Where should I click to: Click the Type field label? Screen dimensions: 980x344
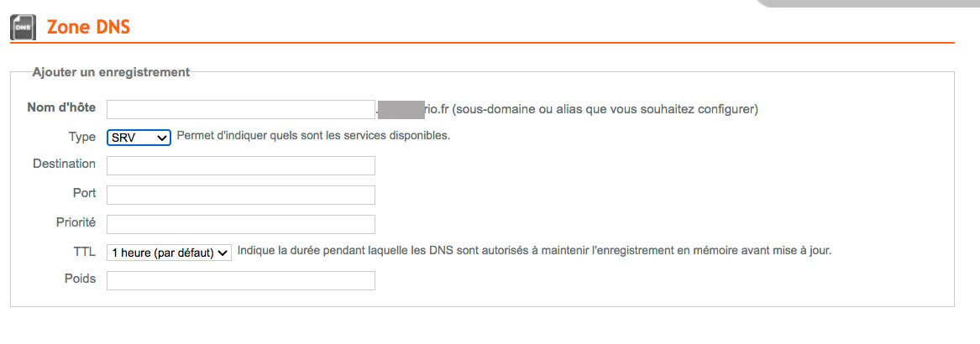[x=81, y=136]
